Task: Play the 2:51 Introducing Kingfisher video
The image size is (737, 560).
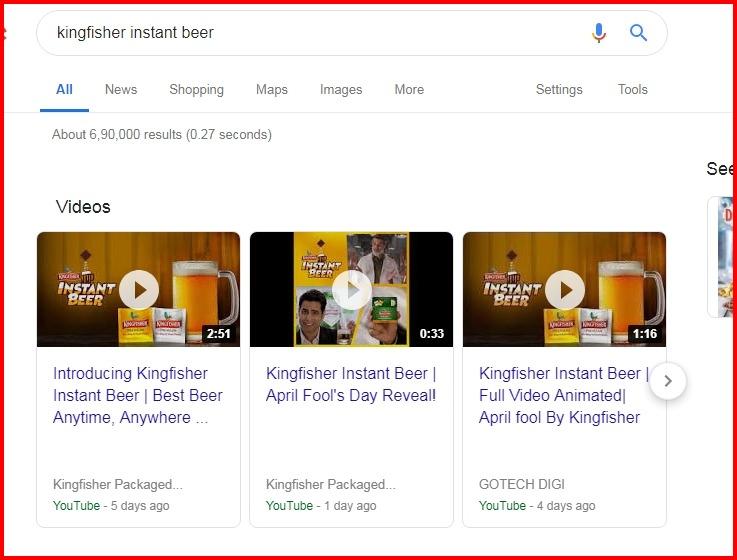Action: click(x=139, y=290)
